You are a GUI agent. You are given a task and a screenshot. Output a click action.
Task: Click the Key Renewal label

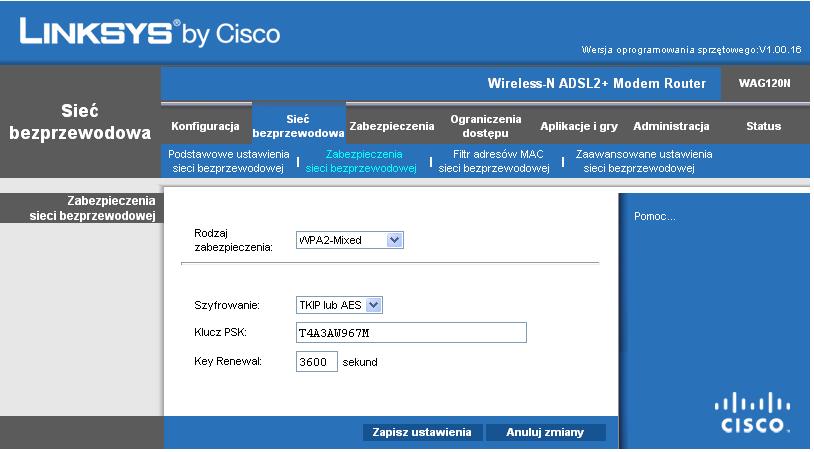[228, 361]
